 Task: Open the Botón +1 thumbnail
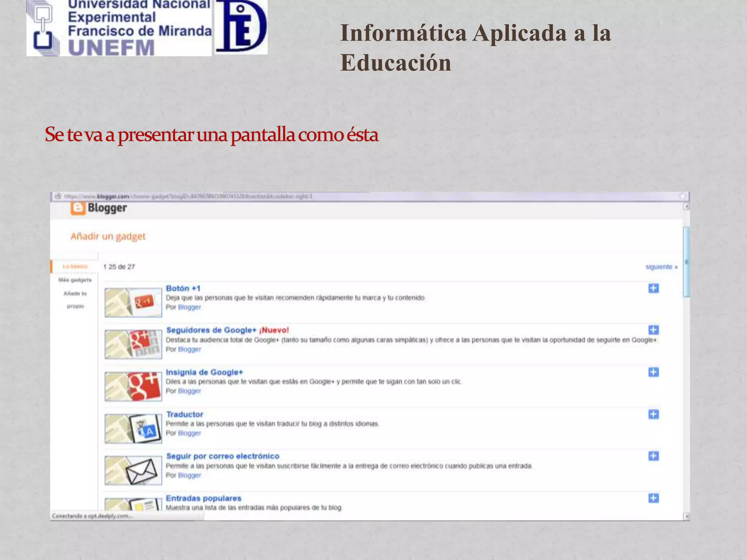[133, 302]
